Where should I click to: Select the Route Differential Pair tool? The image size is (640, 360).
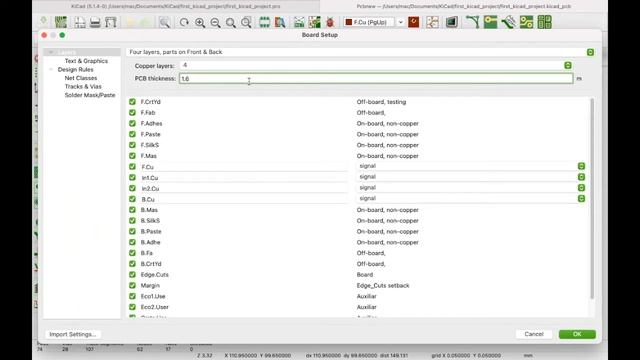click(x=490, y=22)
